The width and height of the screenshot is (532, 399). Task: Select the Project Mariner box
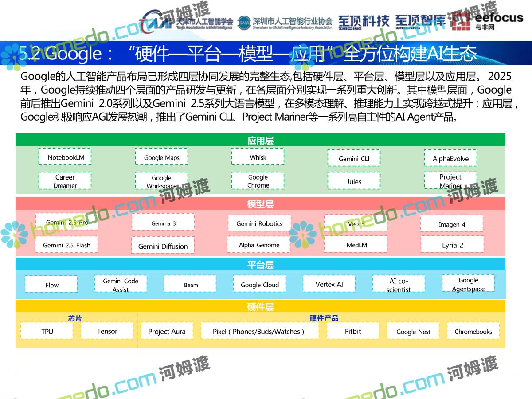(x=450, y=181)
